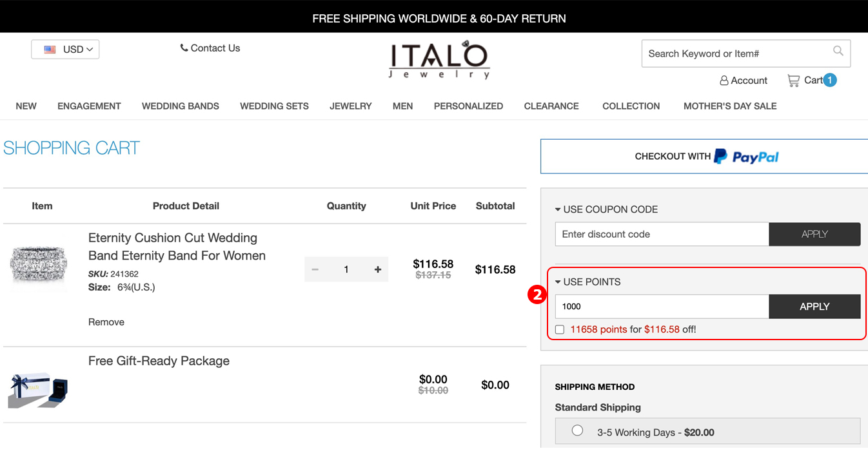Click the Account person icon
This screenshot has height=451, width=868.
click(x=724, y=81)
